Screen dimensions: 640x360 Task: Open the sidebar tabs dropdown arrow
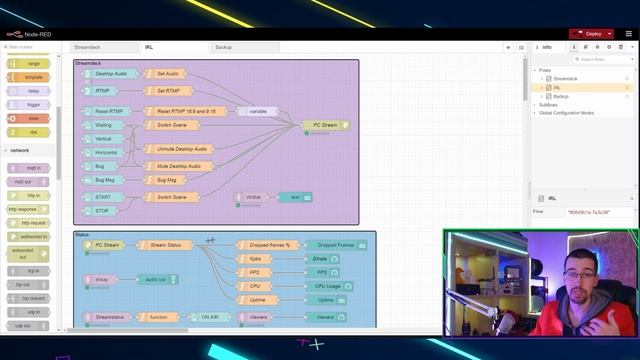[633, 47]
